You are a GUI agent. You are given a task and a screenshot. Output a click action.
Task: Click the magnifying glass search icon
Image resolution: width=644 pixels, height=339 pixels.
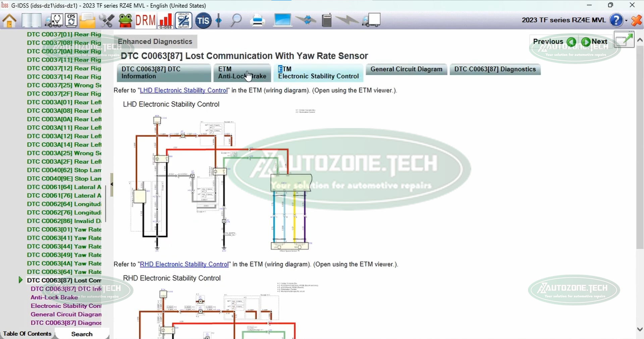(x=236, y=20)
